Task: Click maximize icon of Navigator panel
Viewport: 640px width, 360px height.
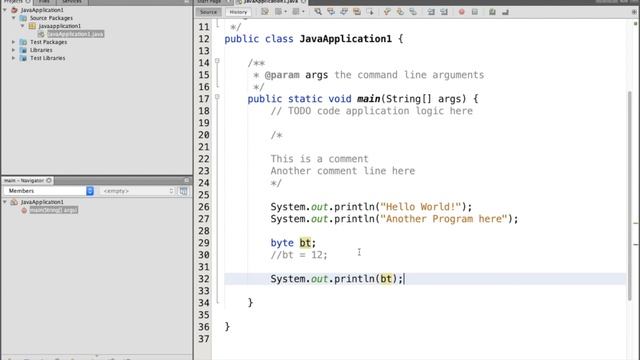Action: 187,180
